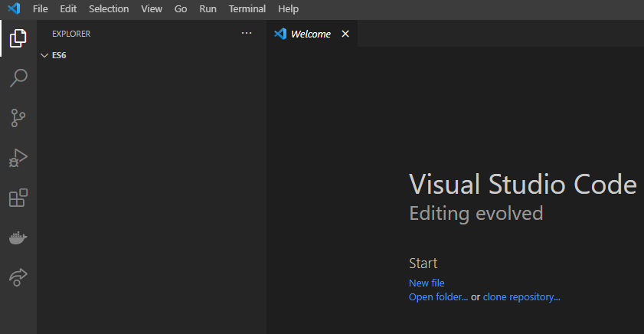Image resolution: width=644 pixels, height=334 pixels.
Task: Click the Start section heading
Action: point(423,264)
